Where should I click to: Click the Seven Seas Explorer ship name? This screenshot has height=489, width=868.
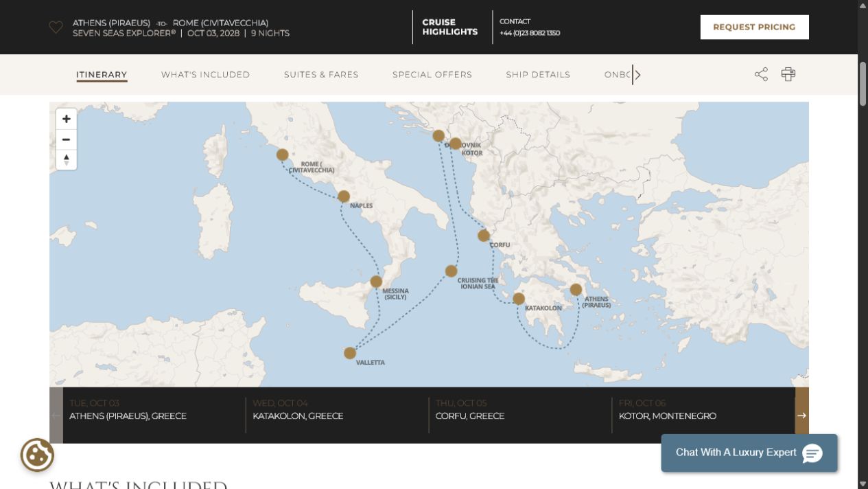pyautogui.click(x=124, y=33)
